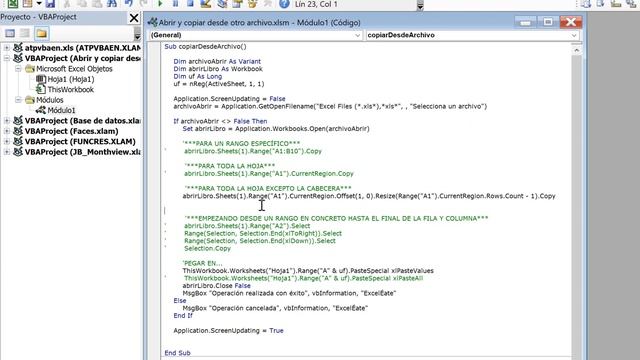Expand VBAProject (FUNCRES.XLAM) node
This screenshot has width=640, height=360.
pos(7,141)
